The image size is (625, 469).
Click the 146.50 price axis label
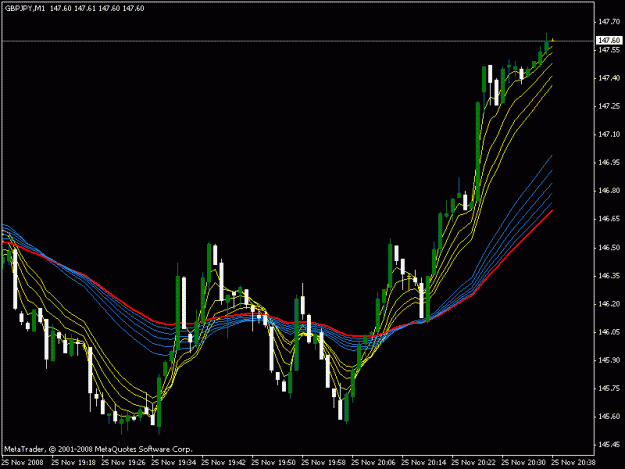pos(609,247)
